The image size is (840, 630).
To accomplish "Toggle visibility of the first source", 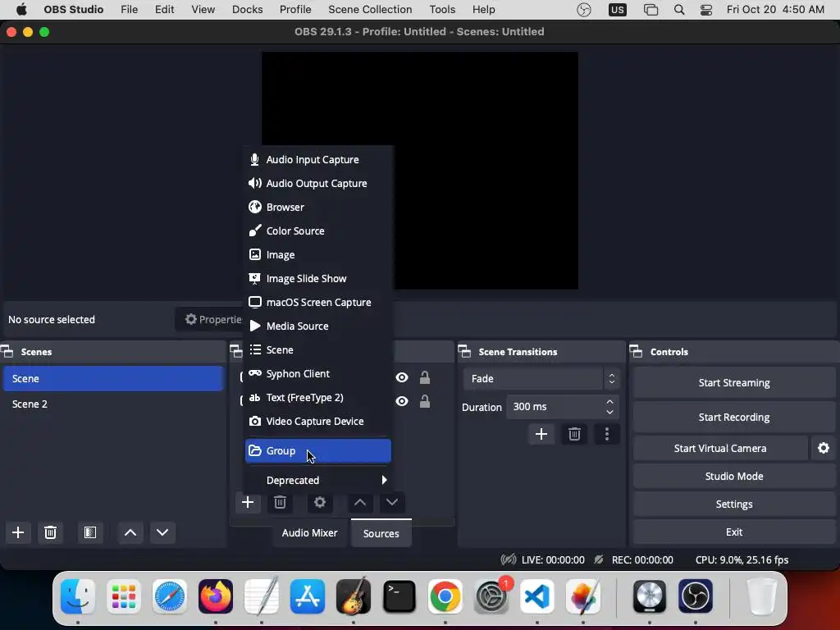I will coord(402,377).
